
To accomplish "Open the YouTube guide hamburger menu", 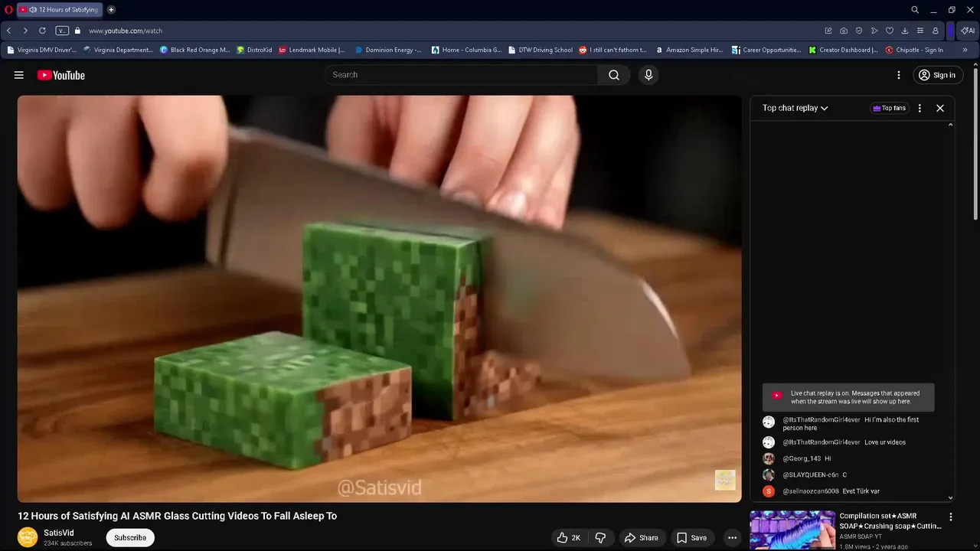I will pos(19,75).
